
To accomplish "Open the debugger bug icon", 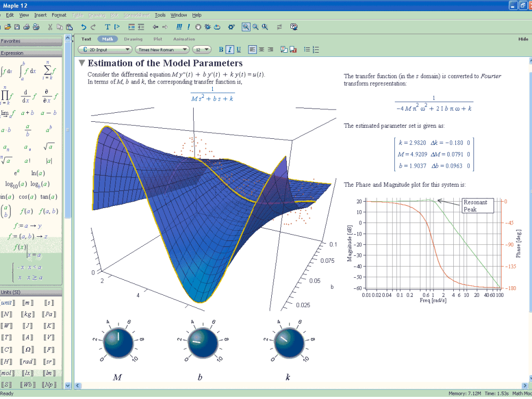I will click(207, 27).
